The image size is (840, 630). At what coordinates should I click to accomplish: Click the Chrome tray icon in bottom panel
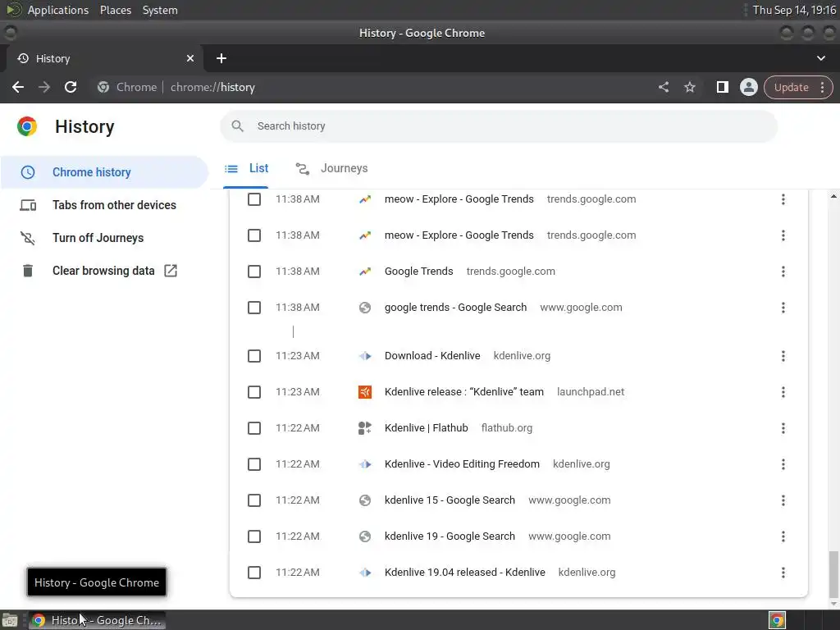777,620
